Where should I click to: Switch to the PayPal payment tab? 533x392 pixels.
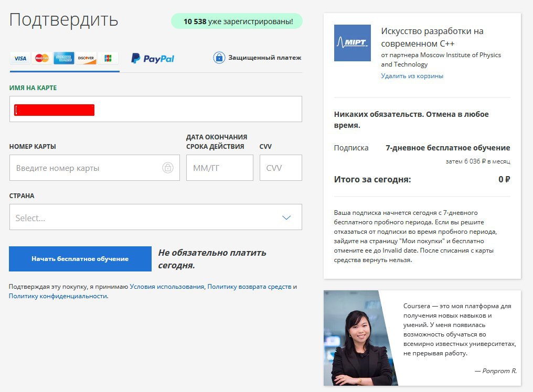[153, 58]
